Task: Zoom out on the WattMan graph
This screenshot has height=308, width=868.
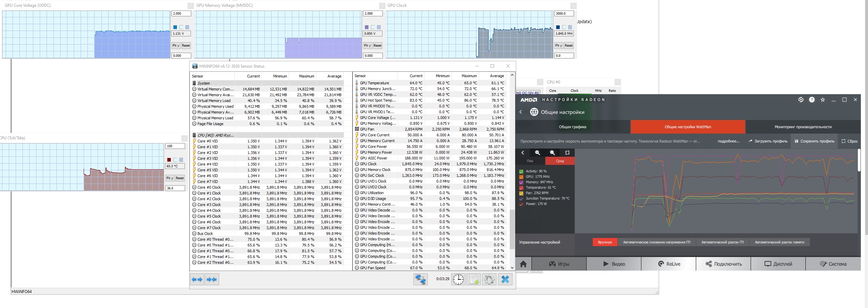Action: click(x=553, y=153)
